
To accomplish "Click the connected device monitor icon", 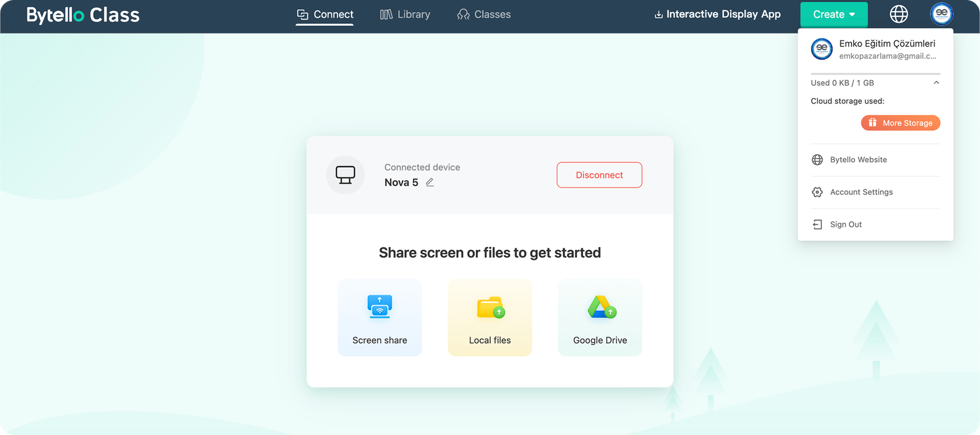I will point(345,175).
